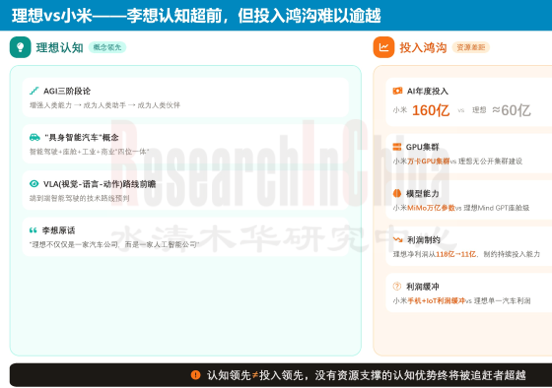The height and width of the screenshot is (388, 552).
Task: Click the 模型能力 card title
Action: point(422,193)
